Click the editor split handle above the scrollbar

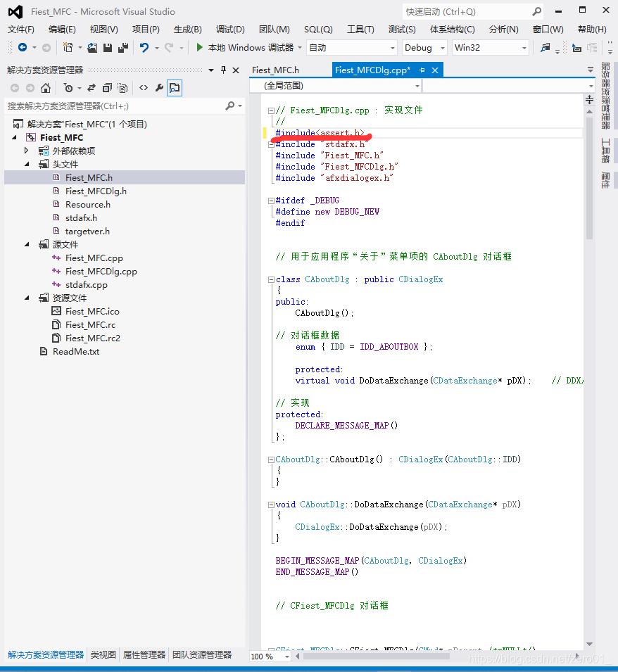(590, 100)
